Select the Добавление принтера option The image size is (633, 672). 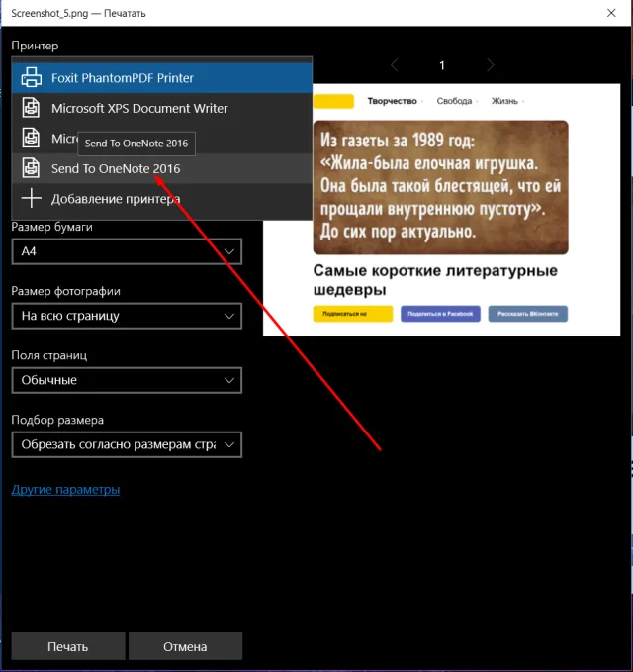pyautogui.click(x=162, y=199)
